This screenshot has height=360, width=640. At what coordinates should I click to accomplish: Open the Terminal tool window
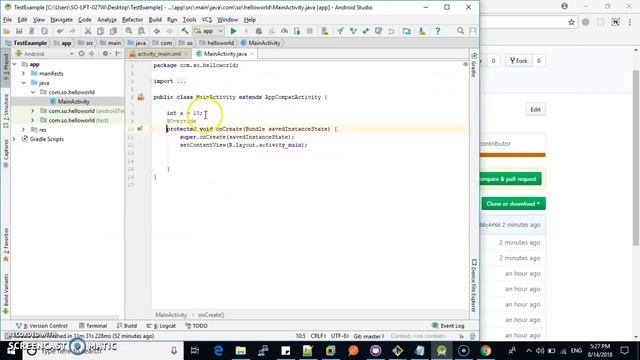(x=93, y=326)
